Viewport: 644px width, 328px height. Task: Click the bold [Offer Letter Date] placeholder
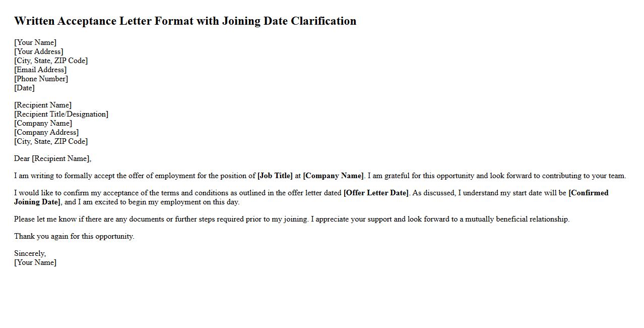376,193
